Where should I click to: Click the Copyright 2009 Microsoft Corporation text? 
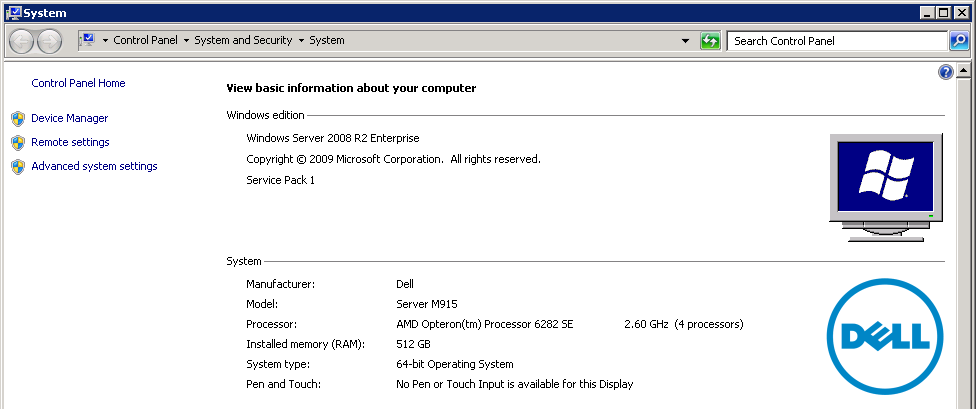pyautogui.click(x=393, y=159)
